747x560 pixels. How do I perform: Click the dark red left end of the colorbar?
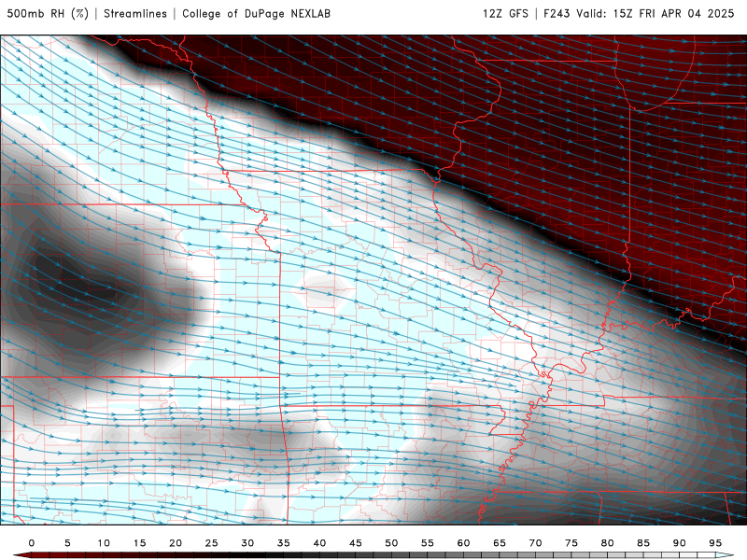tap(22, 555)
